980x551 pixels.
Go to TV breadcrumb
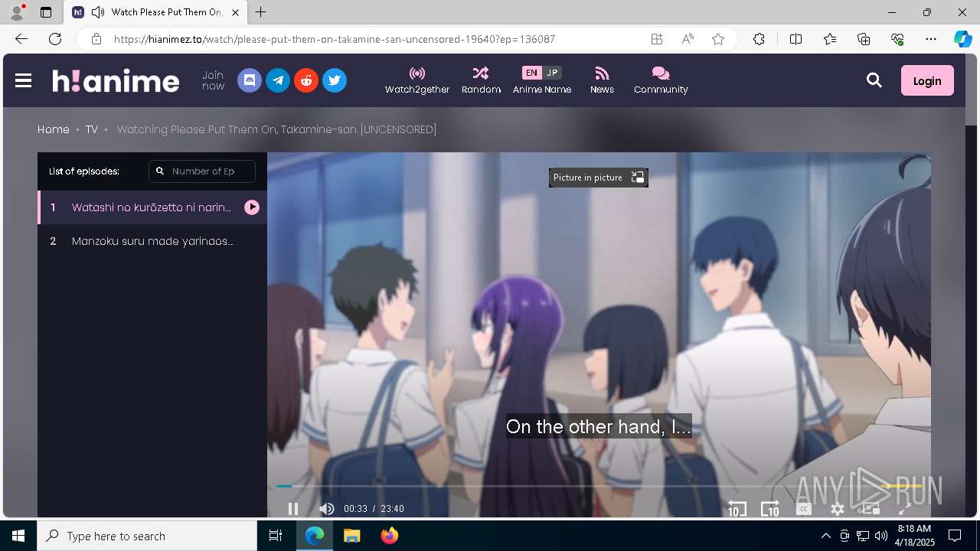pyautogui.click(x=92, y=129)
